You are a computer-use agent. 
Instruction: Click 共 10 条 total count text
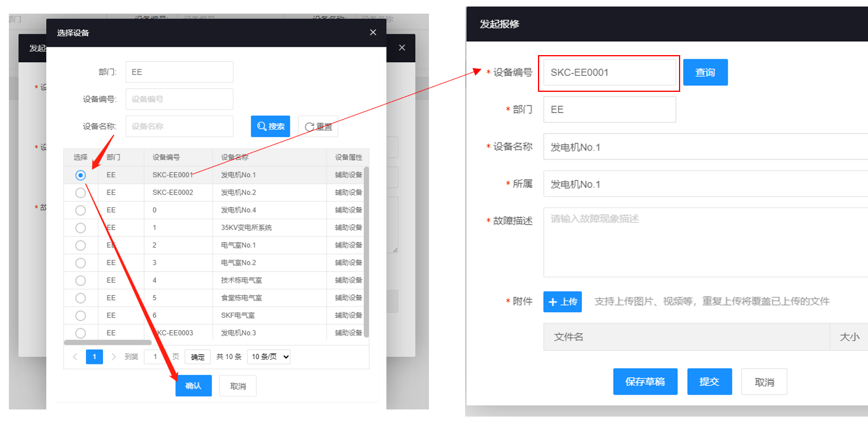(x=229, y=357)
